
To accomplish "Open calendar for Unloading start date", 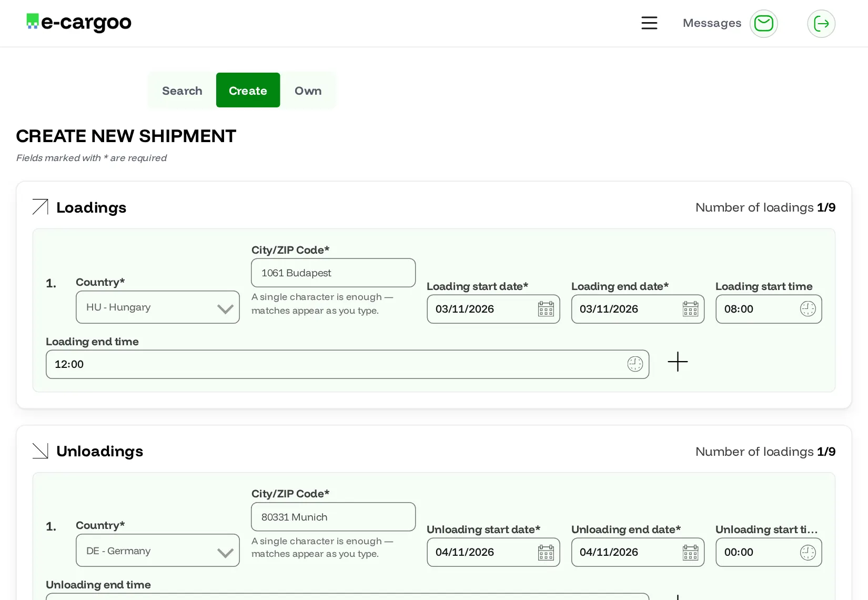I will (546, 553).
